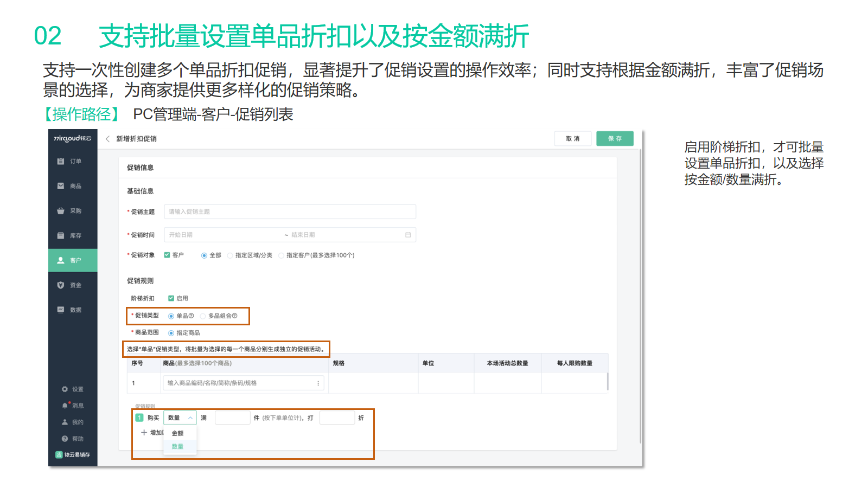This screenshot has height=488, width=868.
Task: Select the 全部 radio button
Action: 204,255
